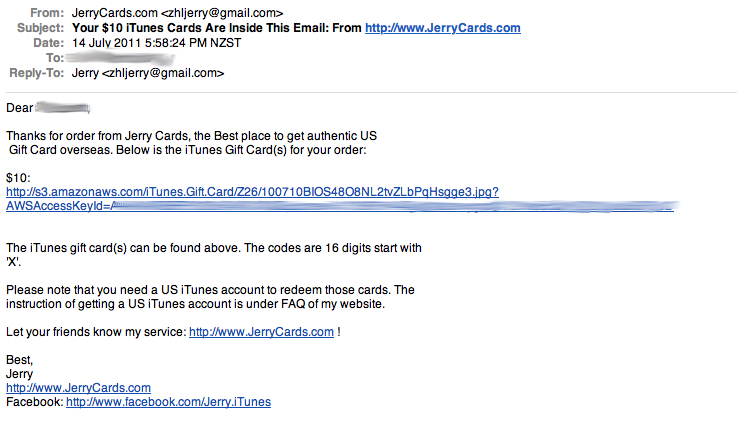
Task: Click the Reply-To address Jerry zhljerry@gmail.com
Action: (148, 73)
